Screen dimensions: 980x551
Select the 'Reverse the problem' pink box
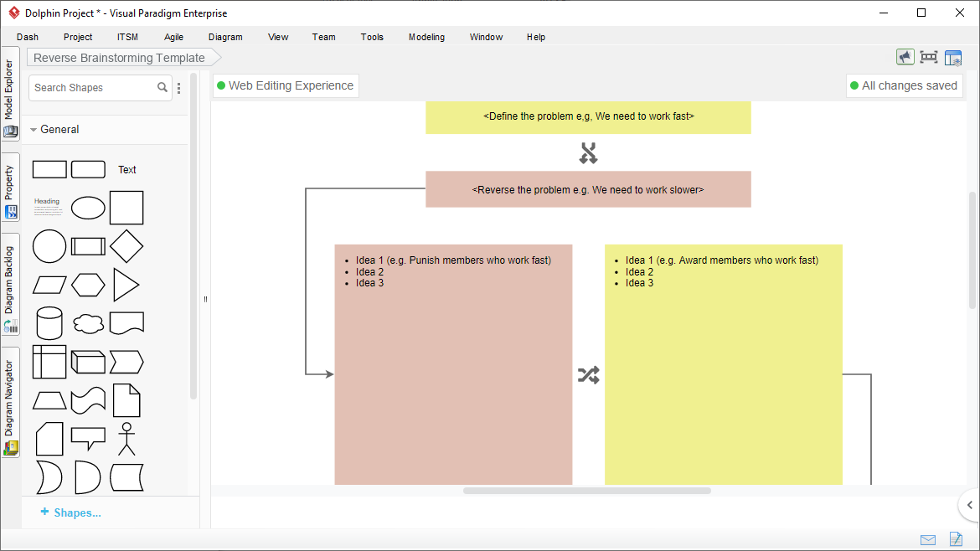pos(588,189)
